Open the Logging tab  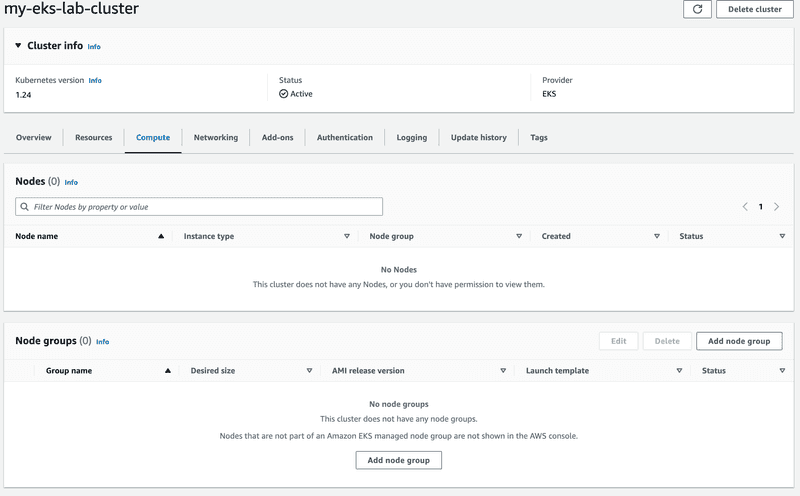click(412, 137)
